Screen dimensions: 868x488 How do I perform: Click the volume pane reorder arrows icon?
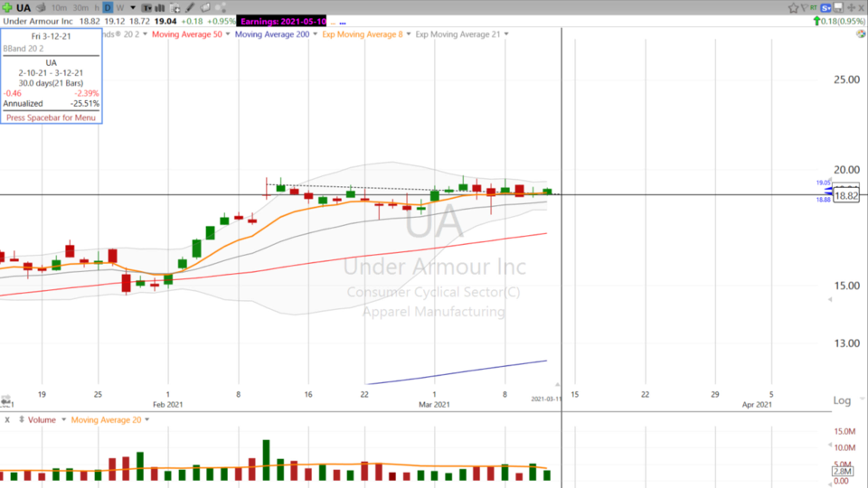click(x=21, y=419)
